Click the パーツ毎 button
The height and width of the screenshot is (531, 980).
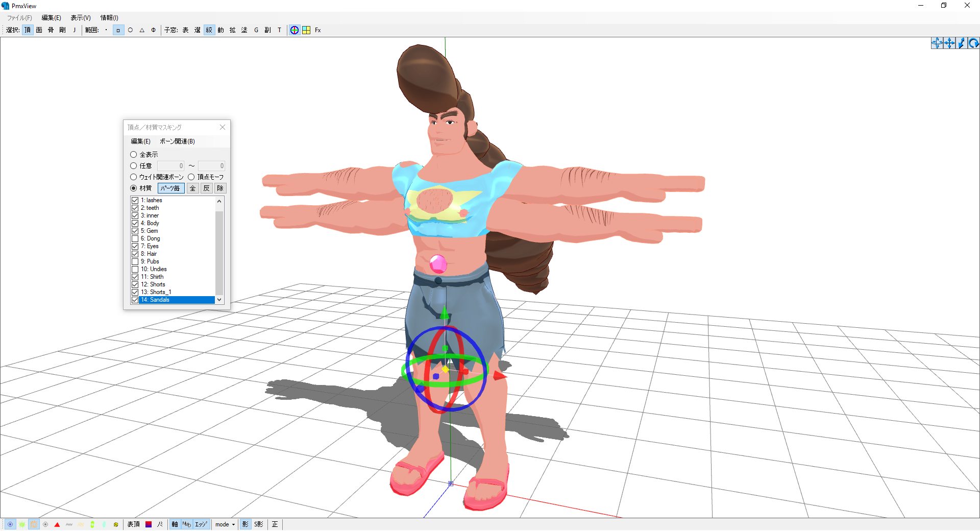[171, 188]
